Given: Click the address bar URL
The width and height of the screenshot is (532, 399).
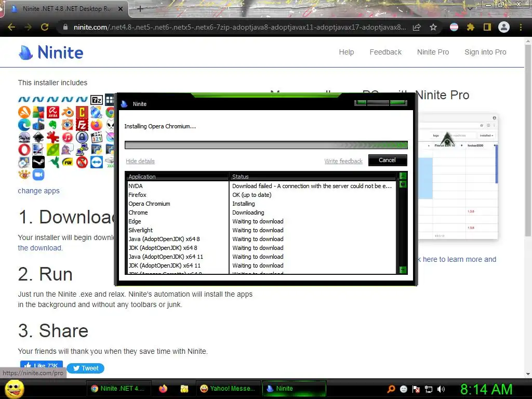Looking at the screenshot, I should pyautogui.click(x=240, y=27).
